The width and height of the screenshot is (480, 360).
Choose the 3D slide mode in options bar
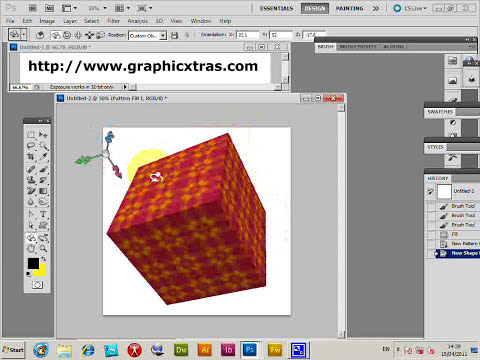click(89, 35)
